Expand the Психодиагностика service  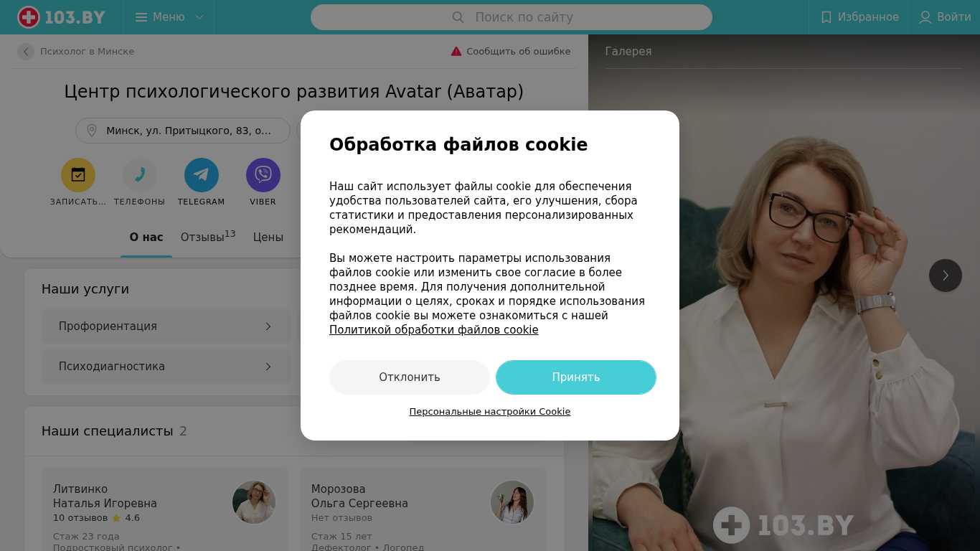[x=166, y=367]
